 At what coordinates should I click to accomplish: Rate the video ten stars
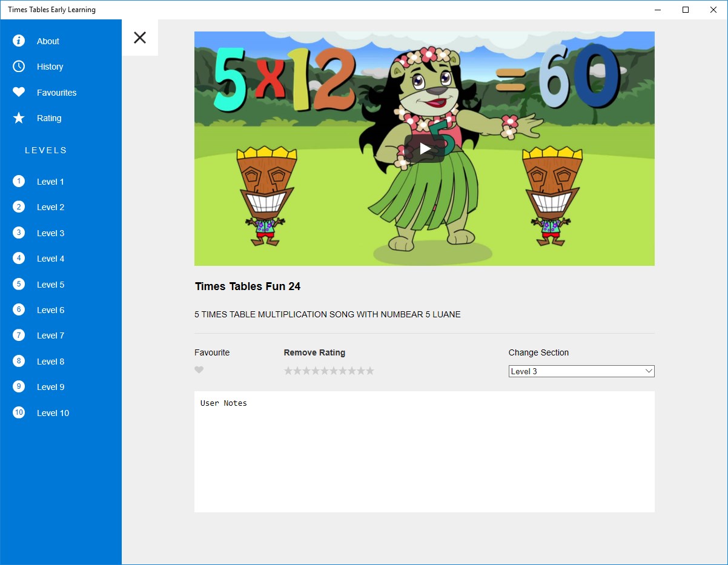(370, 371)
